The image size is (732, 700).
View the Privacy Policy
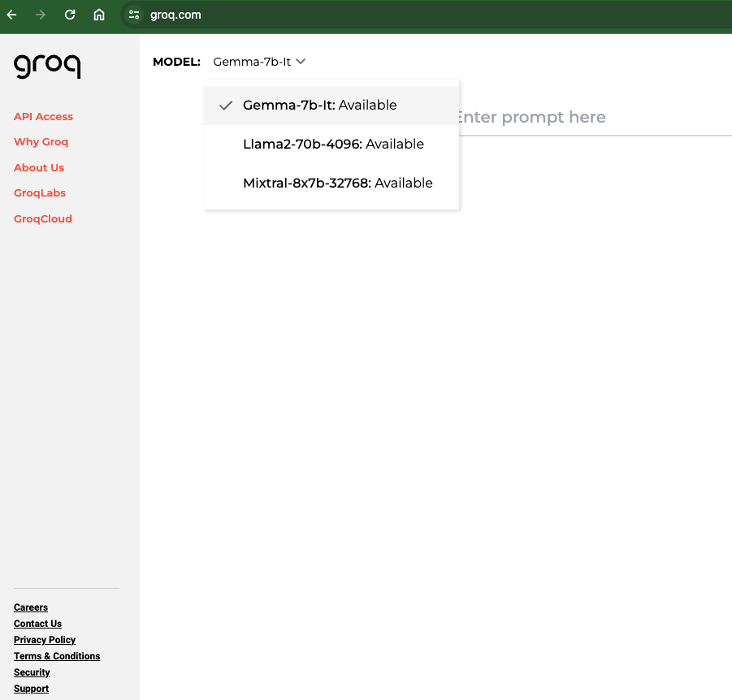point(45,640)
